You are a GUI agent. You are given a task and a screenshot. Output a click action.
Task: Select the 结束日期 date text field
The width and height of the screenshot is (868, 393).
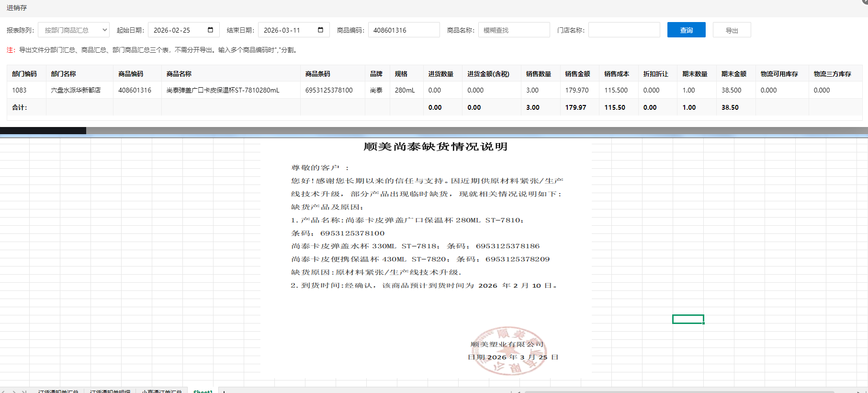pyautogui.click(x=287, y=30)
